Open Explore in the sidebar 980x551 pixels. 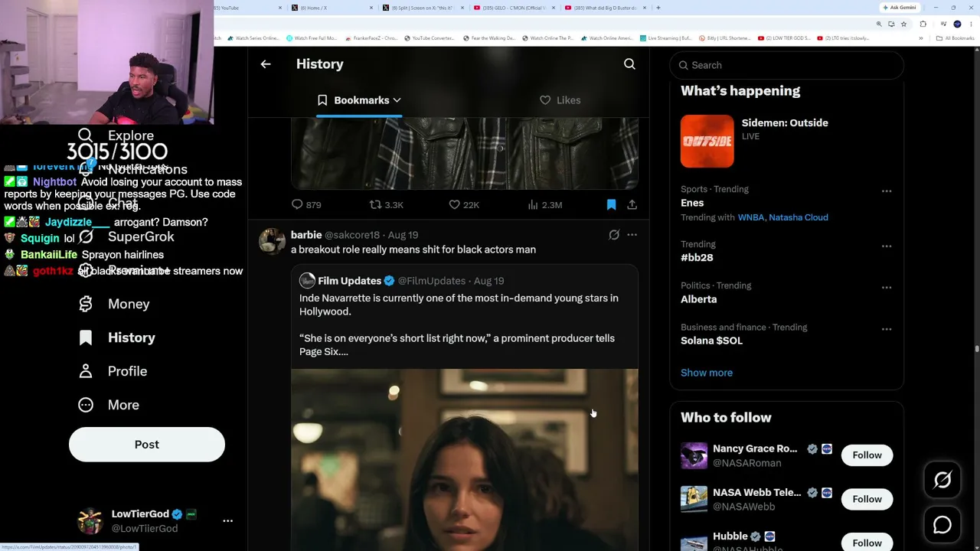[x=116, y=135]
